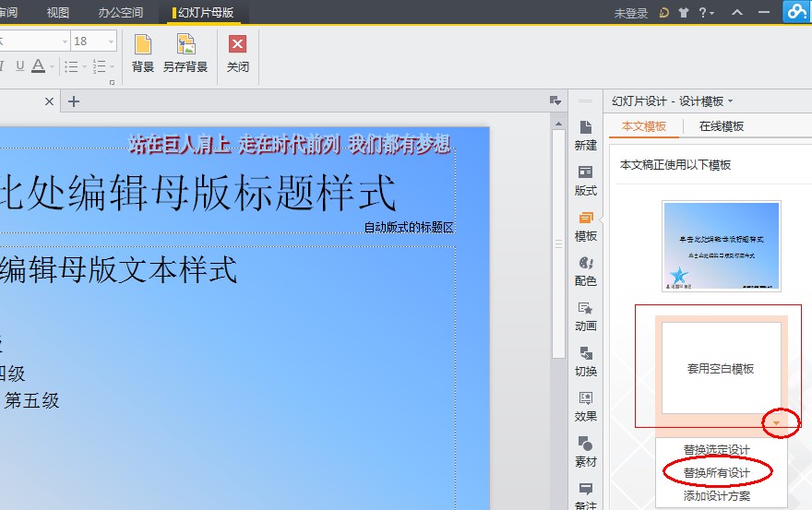
Task: Switch to the 视图 (View) tab
Action: (x=57, y=12)
